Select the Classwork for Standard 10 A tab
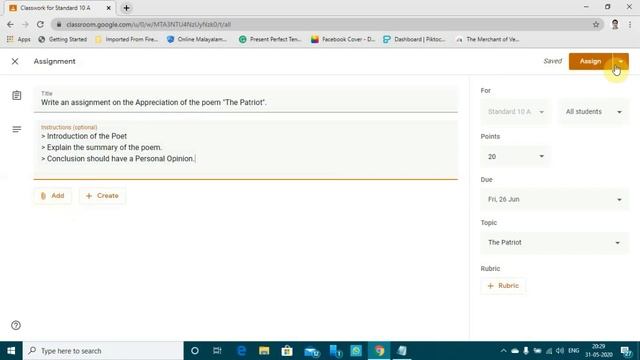Image resolution: width=640 pixels, height=360 pixels. (60, 8)
